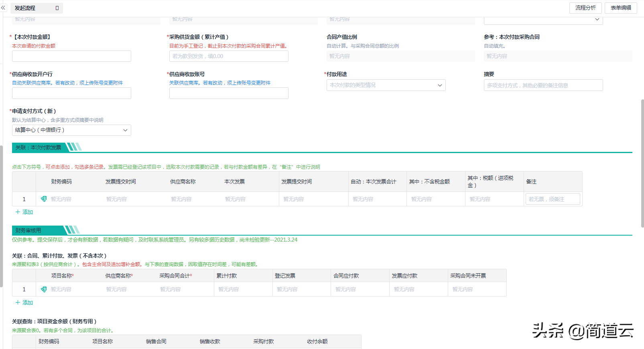This screenshot has height=349, width=644.
Task: Focus 备注 field 若无票,须备注
Action: (553, 199)
